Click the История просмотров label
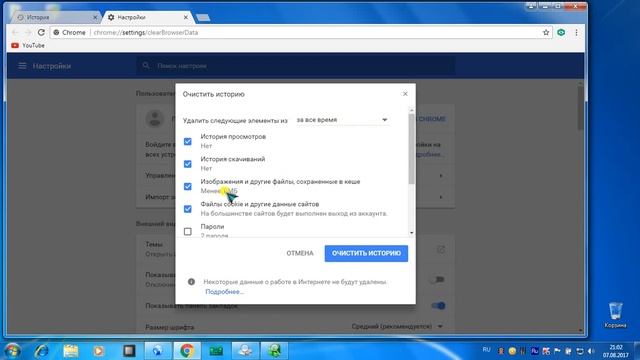 pos(233,136)
